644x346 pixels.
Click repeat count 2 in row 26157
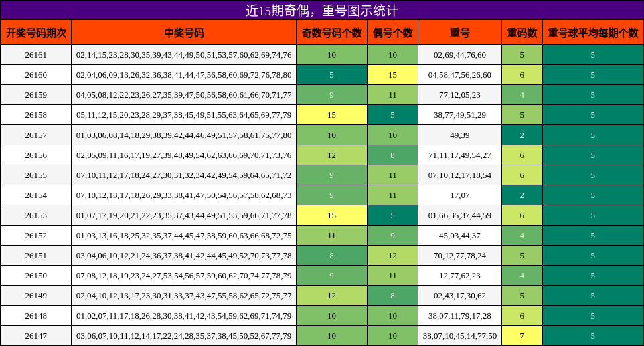click(521, 135)
